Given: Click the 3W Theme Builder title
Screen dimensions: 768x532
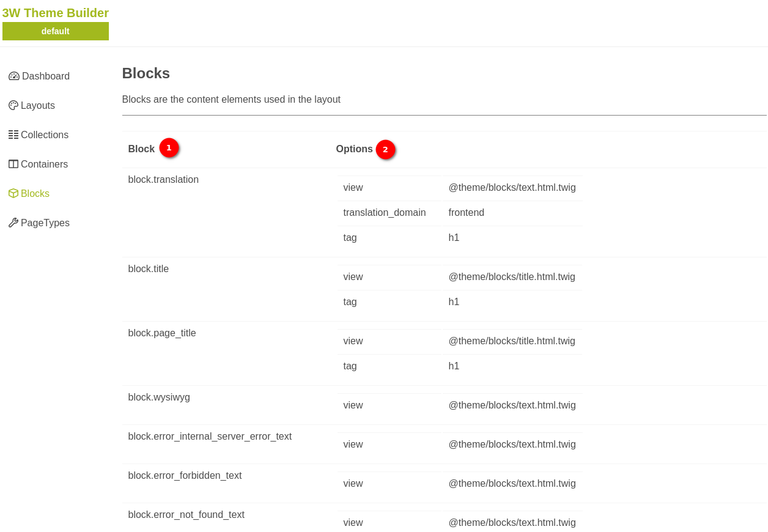Looking at the screenshot, I should (x=56, y=13).
